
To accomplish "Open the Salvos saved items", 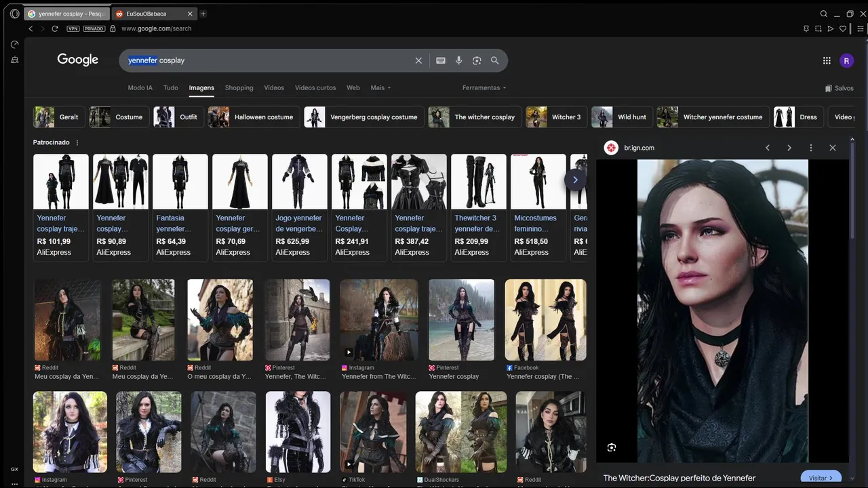I will coord(840,88).
